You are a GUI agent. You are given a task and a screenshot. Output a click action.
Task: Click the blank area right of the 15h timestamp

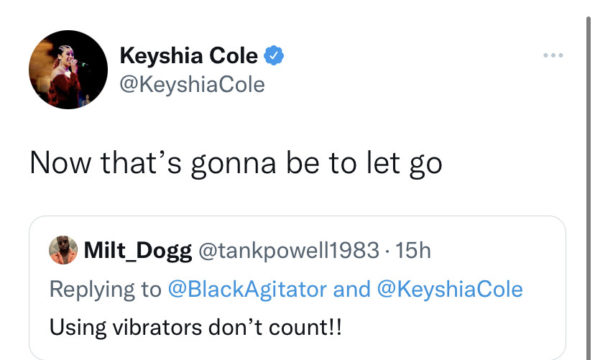pyautogui.click(x=497, y=250)
